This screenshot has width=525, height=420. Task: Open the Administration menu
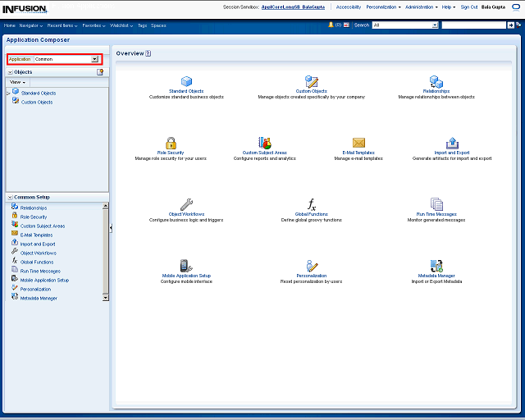coord(423,7)
